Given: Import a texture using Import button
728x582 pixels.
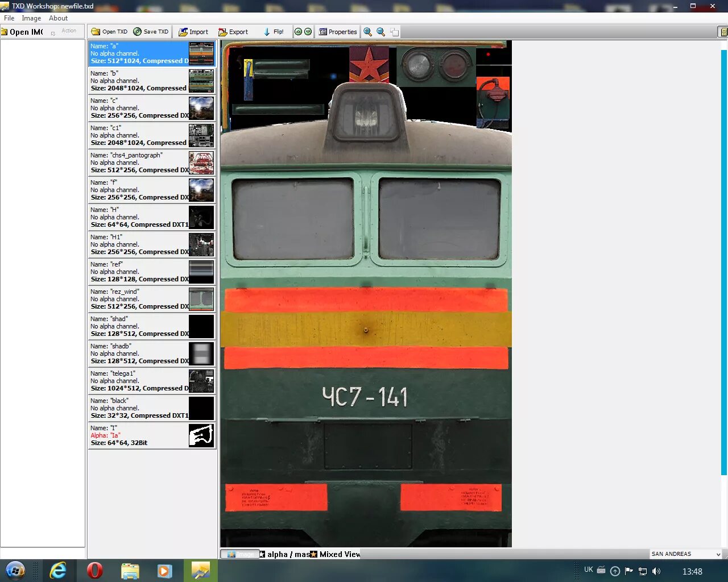Looking at the screenshot, I should click(x=193, y=32).
